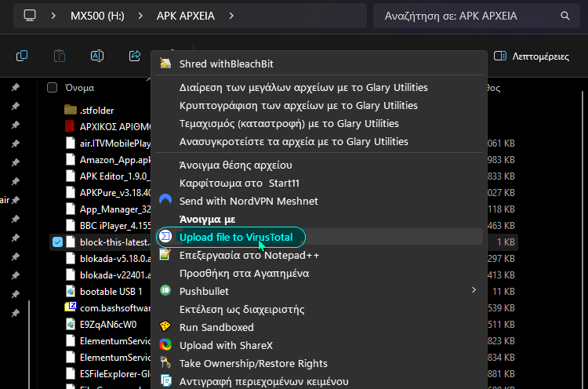The width and height of the screenshot is (588, 389).
Task: Choose Run Sandboxed entry
Action: (319, 327)
